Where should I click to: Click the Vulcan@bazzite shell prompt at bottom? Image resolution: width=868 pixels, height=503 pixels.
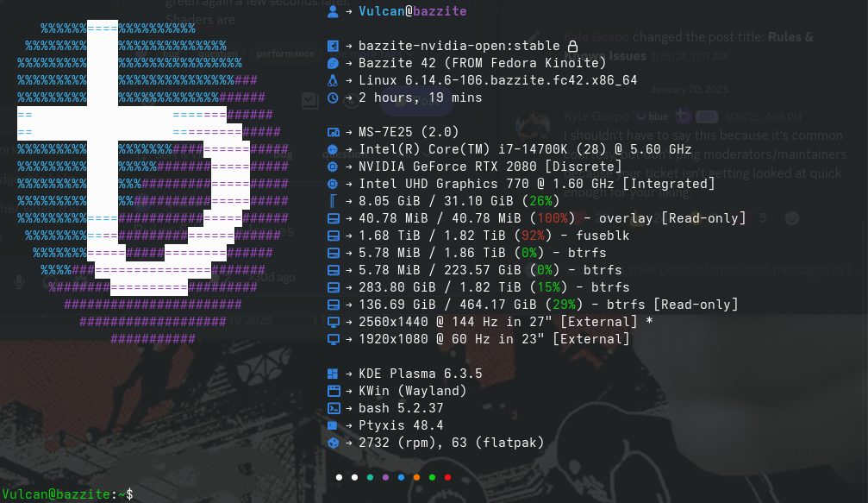coord(67,494)
